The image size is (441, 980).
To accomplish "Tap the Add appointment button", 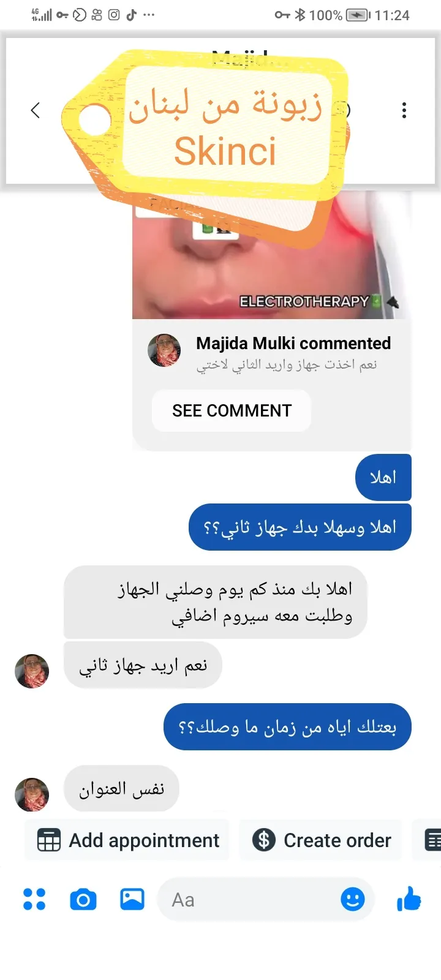I will 127,840.
